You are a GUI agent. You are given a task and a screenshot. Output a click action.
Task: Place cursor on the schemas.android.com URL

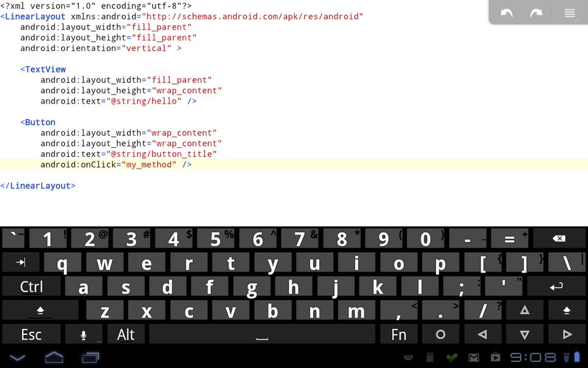[253, 17]
